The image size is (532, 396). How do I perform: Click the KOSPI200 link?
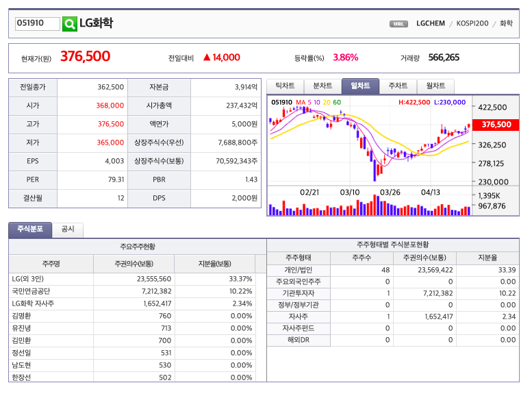pos(472,23)
